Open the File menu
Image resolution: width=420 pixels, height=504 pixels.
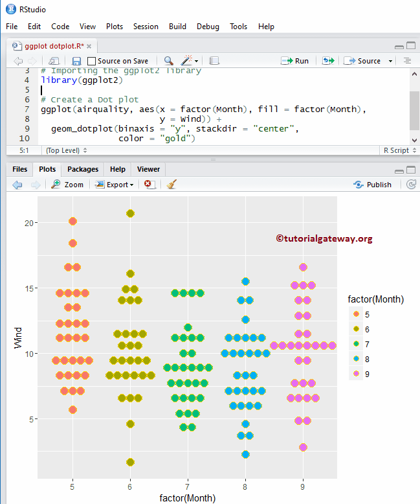click(12, 27)
